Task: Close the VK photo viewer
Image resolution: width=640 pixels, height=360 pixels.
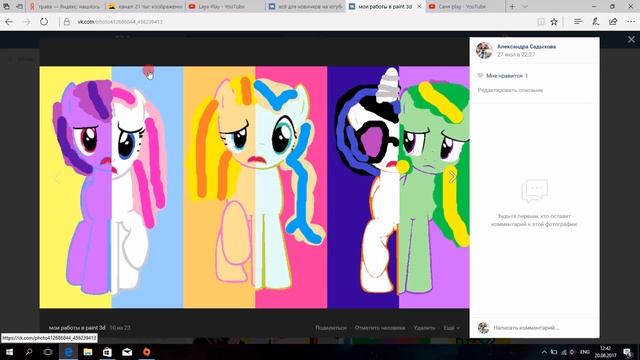Action: pyautogui.click(x=631, y=39)
